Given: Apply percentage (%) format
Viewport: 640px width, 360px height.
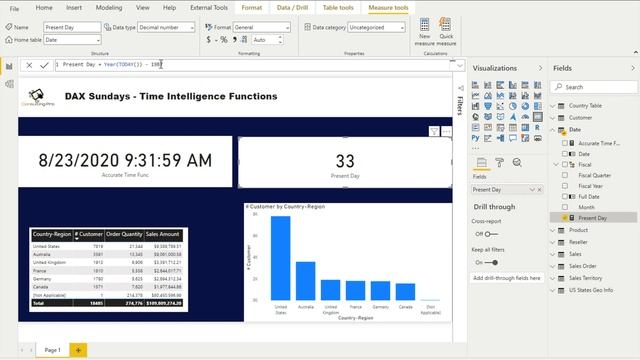Looking at the screenshot, I should (x=224, y=40).
